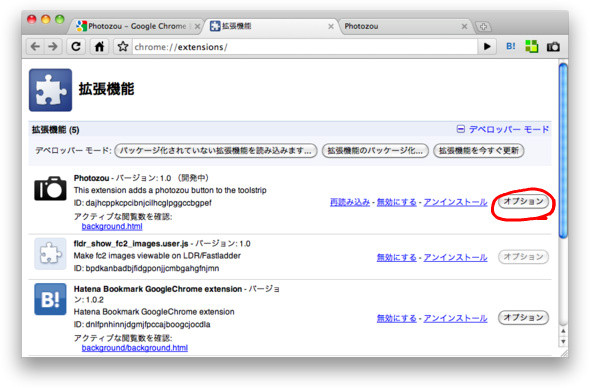Close the Photozou - Google Chrome tab

pos(197,26)
